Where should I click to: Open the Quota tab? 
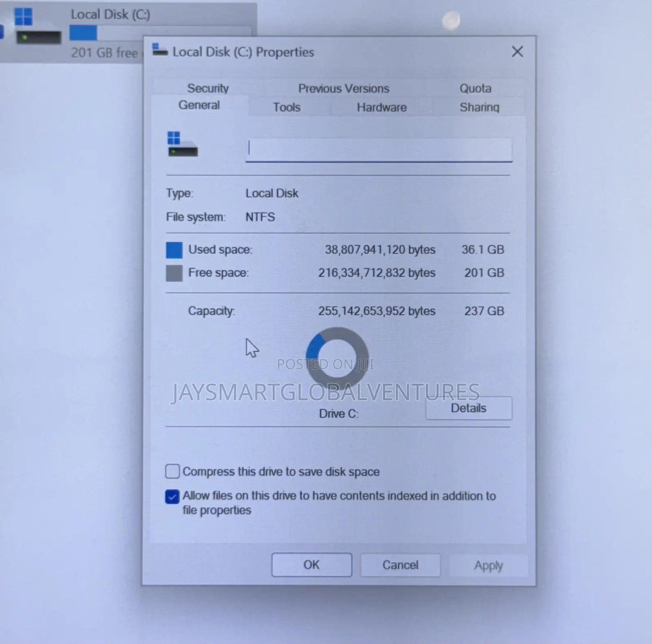pos(475,88)
